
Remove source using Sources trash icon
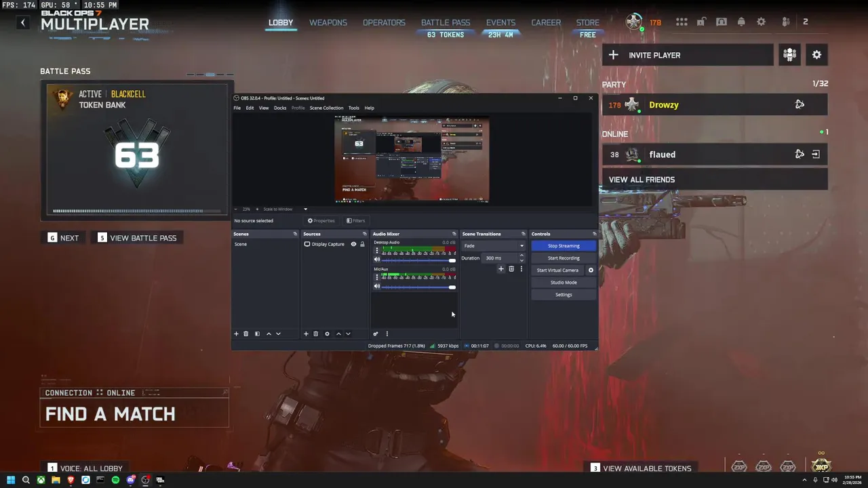pos(315,333)
